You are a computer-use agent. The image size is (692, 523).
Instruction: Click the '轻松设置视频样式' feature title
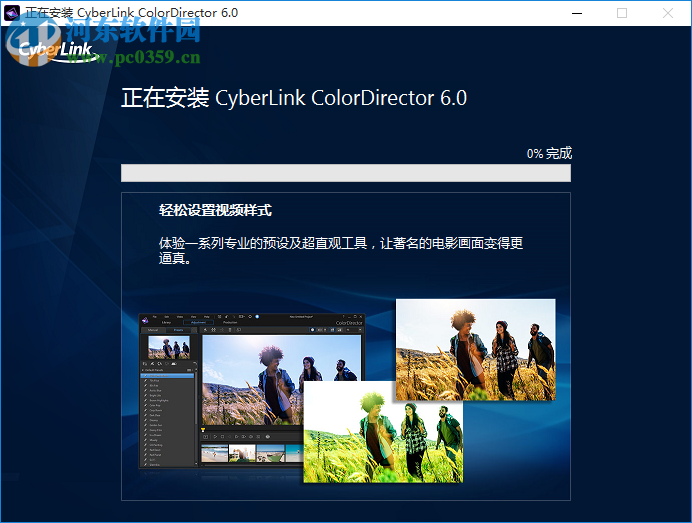(215, 210)
